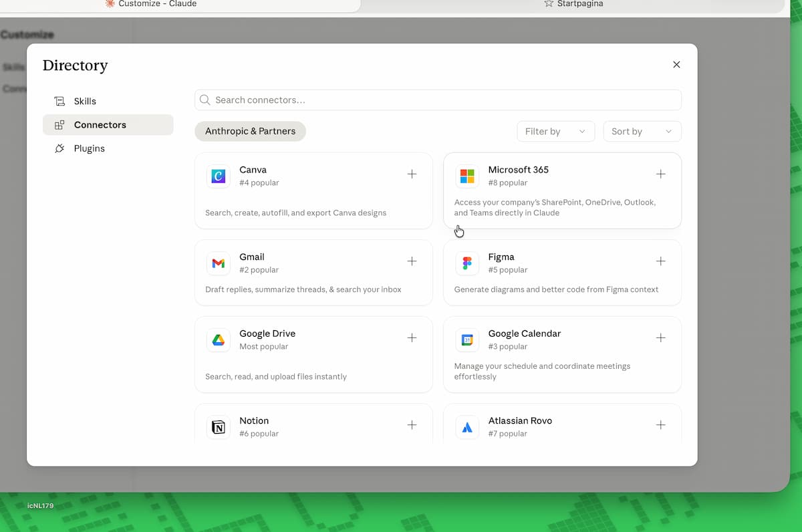Viewport: 802px width, 532px height.
Task: Select the Connectors sidebar item
Action: (x=108, y=125)
